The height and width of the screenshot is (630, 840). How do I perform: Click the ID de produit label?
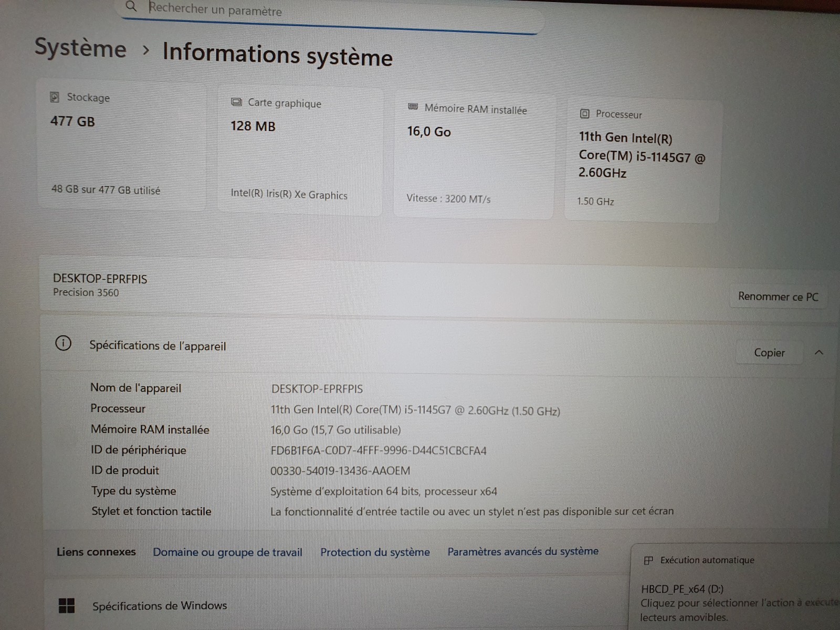[125, 470]
